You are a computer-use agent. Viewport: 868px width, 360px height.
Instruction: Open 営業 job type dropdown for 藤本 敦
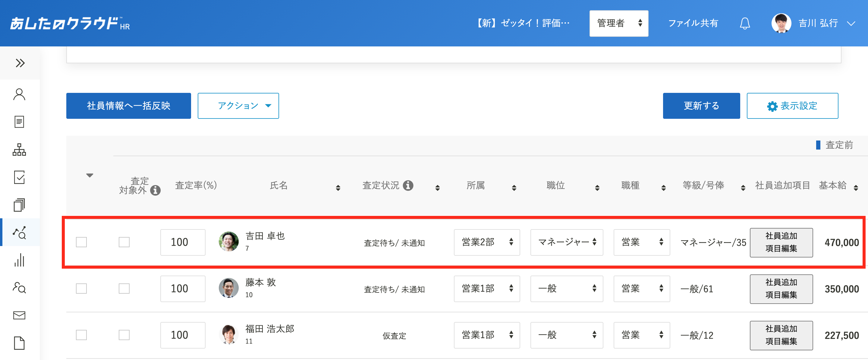click(x=642, y=289)
